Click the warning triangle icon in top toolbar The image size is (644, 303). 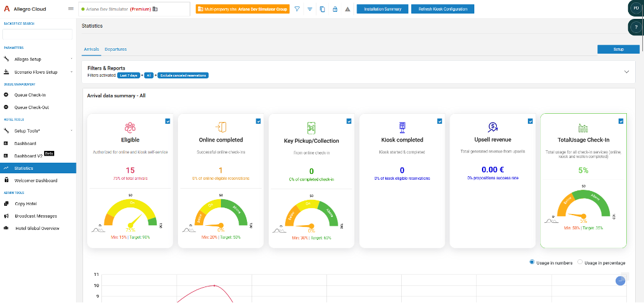pyautogui.click(x=347, y=9)
